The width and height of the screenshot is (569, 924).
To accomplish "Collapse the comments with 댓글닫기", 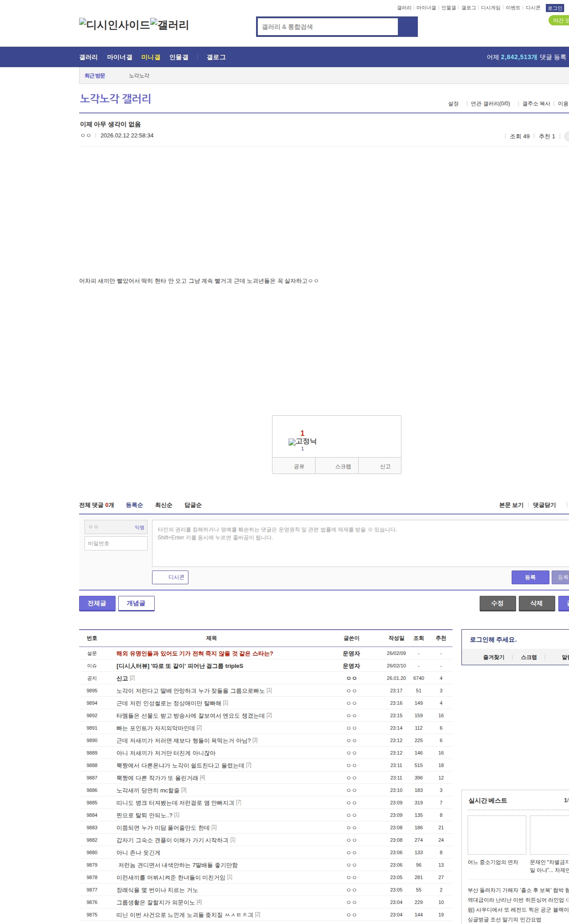I will tap(545, 505).
